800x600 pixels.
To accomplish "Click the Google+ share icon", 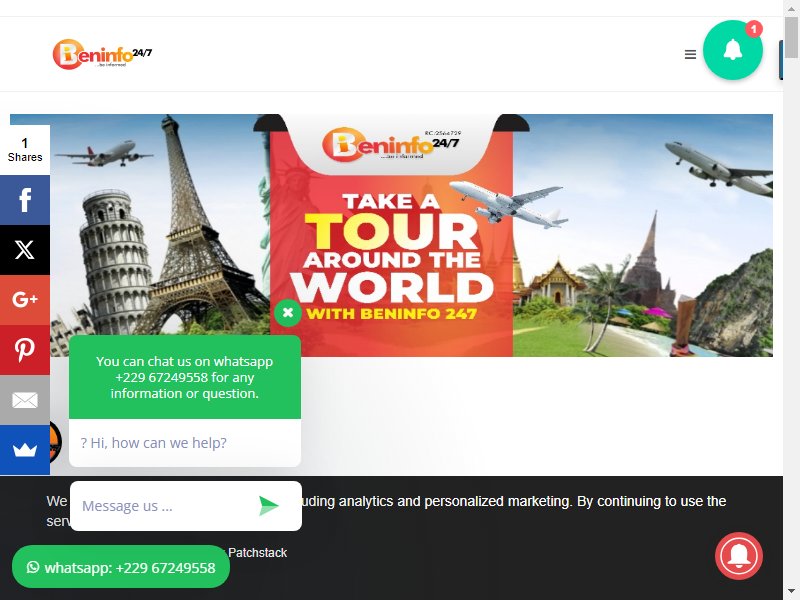I will (25, 300).
